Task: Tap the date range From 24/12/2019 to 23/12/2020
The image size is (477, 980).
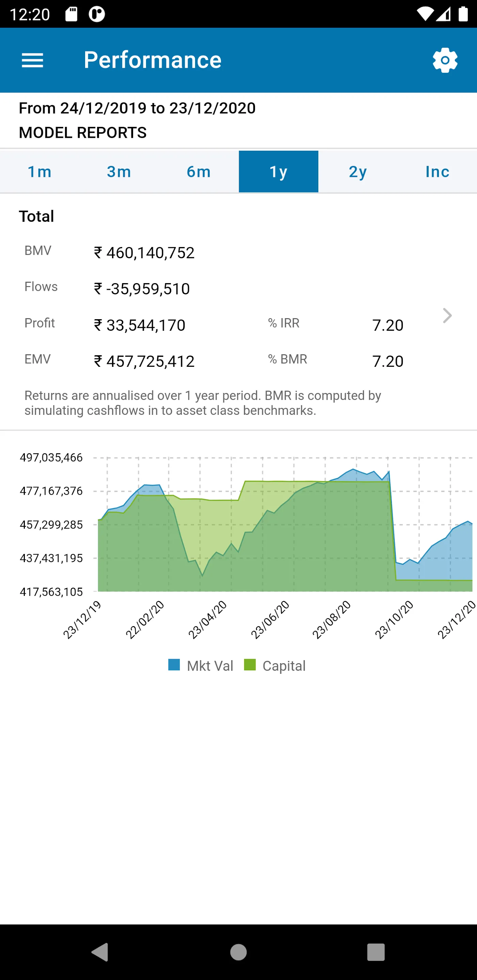Action: point(137,108)
